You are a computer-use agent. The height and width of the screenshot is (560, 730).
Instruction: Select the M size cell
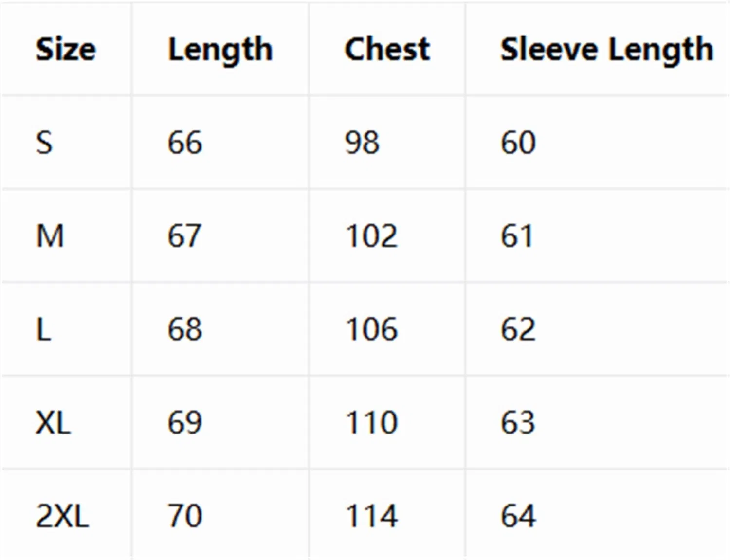pyautogui.click(x=50, y=236)
